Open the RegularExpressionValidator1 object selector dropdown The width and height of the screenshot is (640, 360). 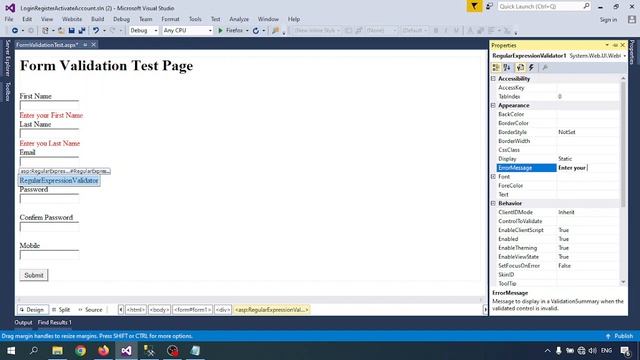[x=624, y=56]
